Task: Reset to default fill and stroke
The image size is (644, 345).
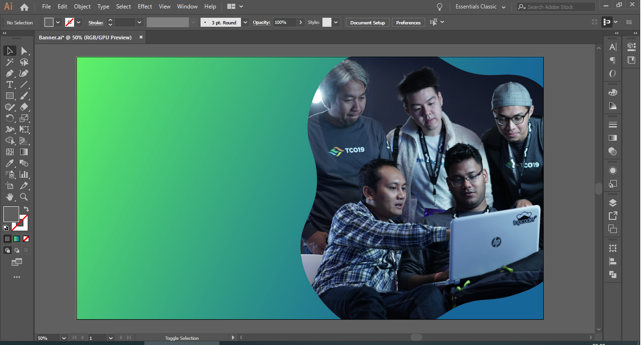Action: [x=6, y=228]
